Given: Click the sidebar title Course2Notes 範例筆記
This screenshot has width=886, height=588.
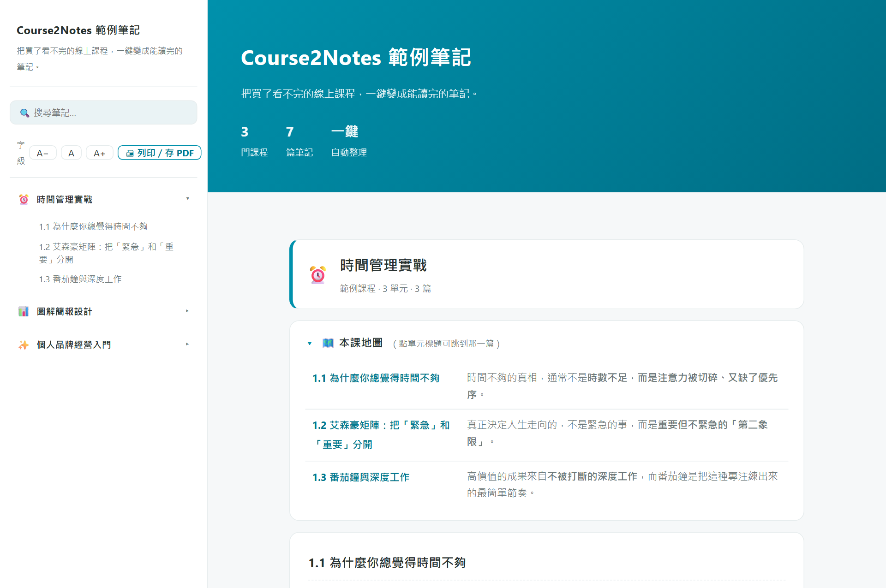Looking at the screenshot, I should click(x=78, y=30).
